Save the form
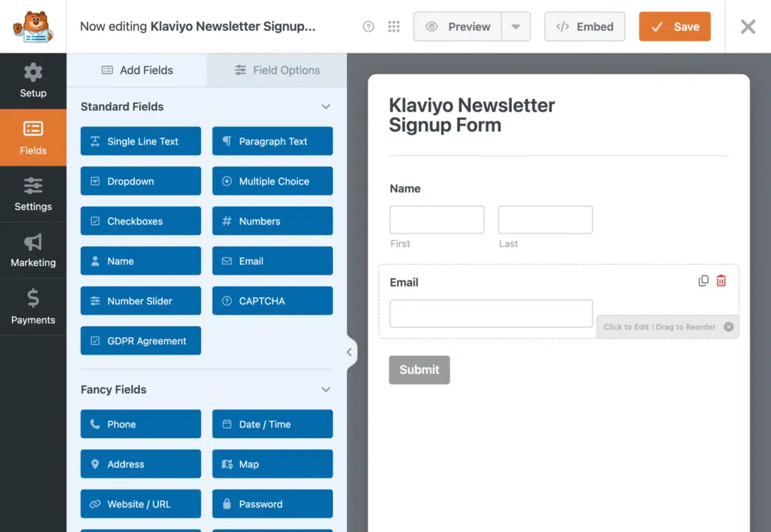 [x=675, y=26]
